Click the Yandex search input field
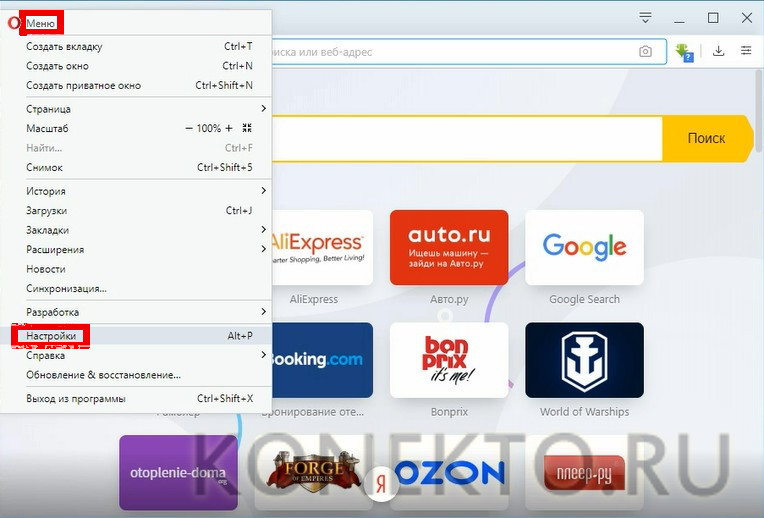Image resolution: width=764 pixels, height=518 pixels. point(467,138)
